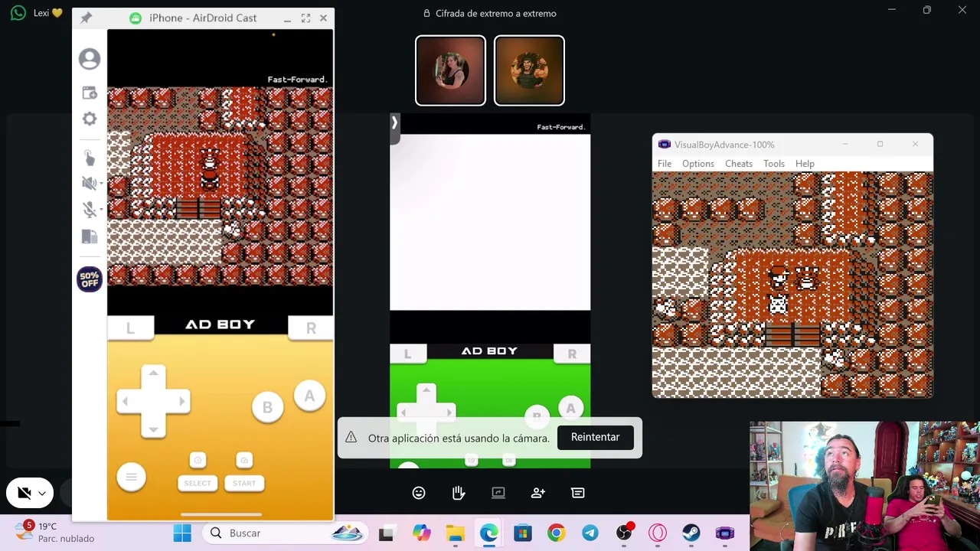This screenshot has height=551, width=980.
Task: Expand the side panel arrow on shared screen
Action: point(394,123)
